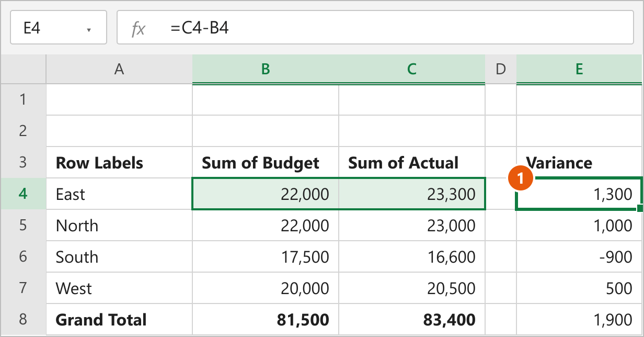Select column B header
Image resolution: width=644 pixels, height=337 pixels.
(266, 69)
